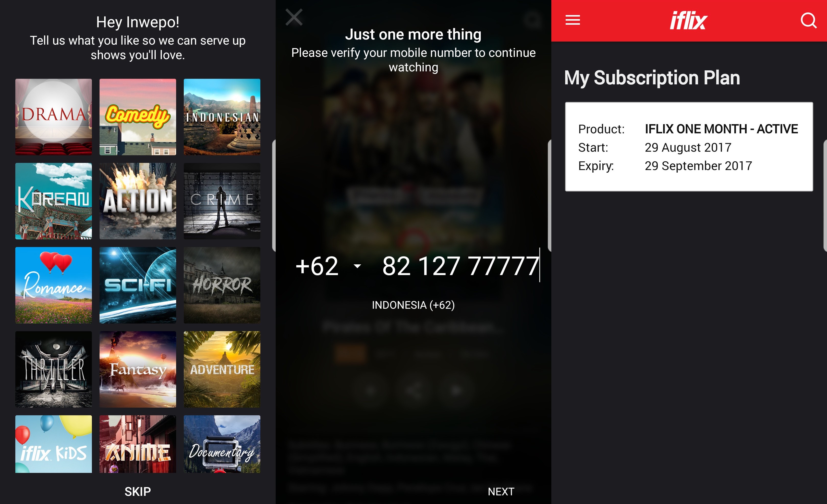The width and height of the screenshot is (827, 504).
Task: Tap the iflix logo in header
Action: pos(688,21)
